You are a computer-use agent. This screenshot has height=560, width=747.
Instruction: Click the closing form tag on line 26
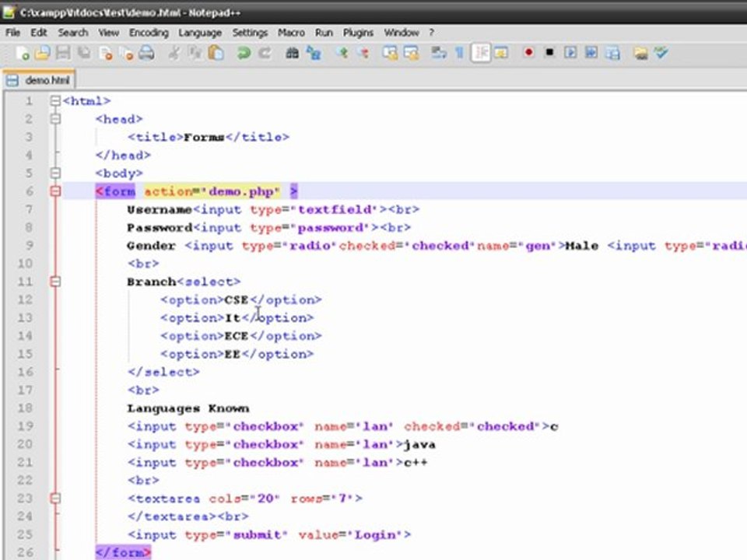pyautogui.click(x=124, y=552)
